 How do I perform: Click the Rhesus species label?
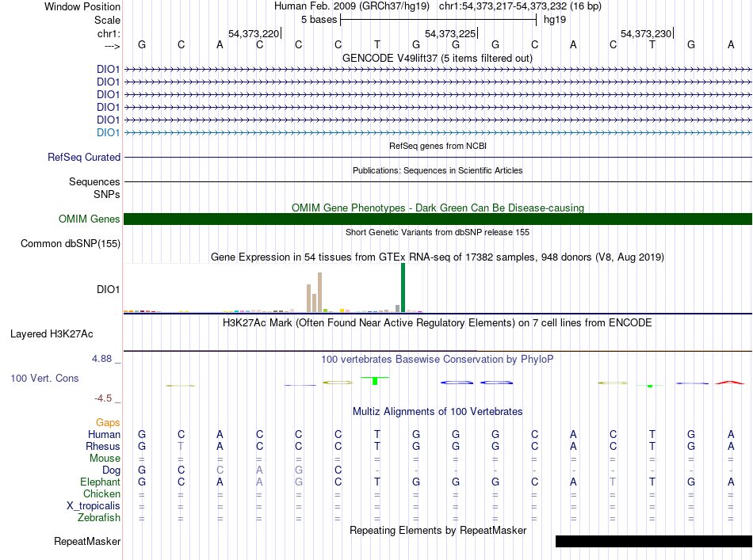[x=103, y=446]
